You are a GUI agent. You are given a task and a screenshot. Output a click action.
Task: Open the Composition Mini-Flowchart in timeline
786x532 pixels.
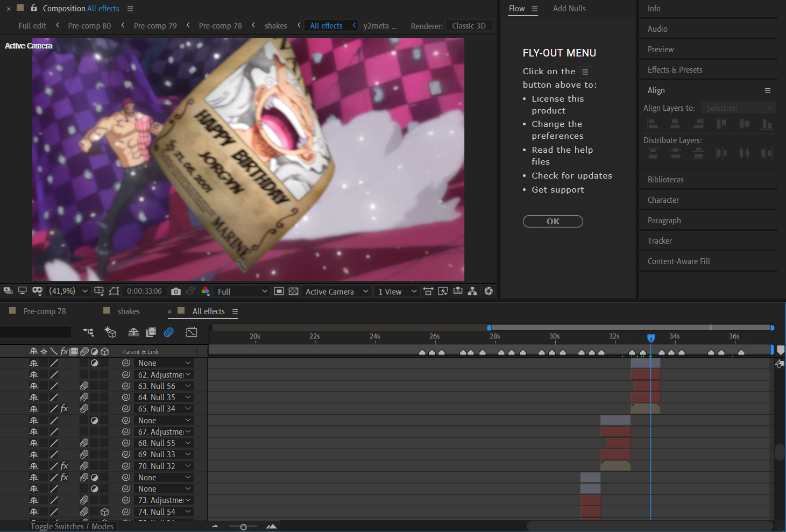pos(88,332)
